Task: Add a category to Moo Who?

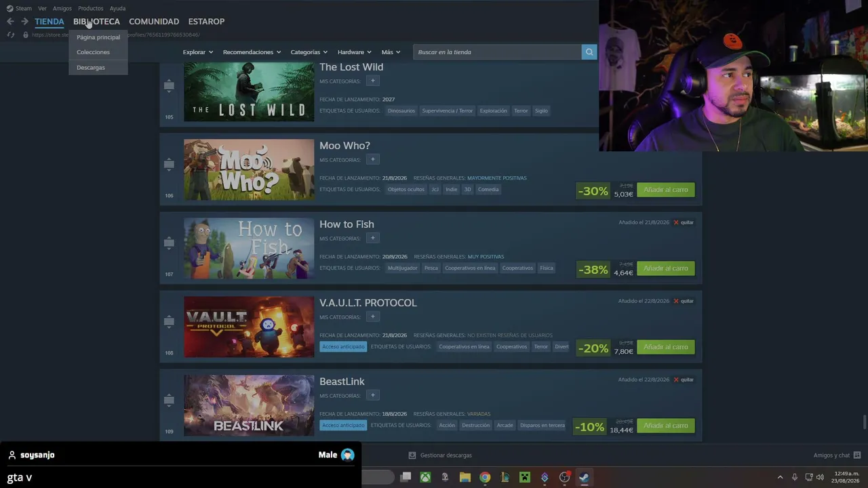Action: 372,159
